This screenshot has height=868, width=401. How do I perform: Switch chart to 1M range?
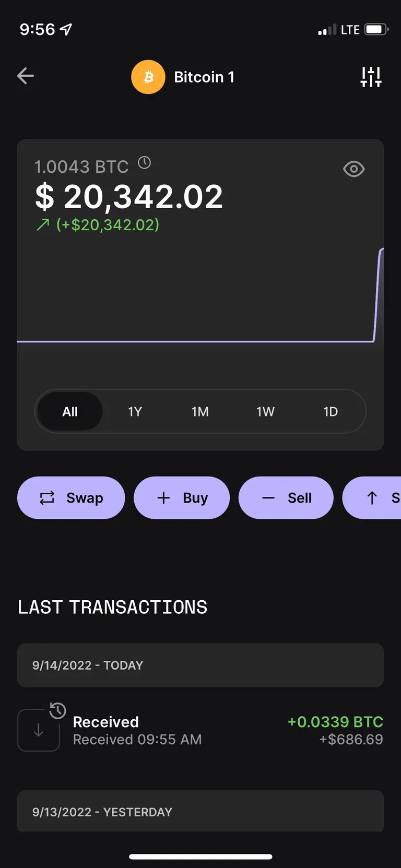(x=200, y=412)
